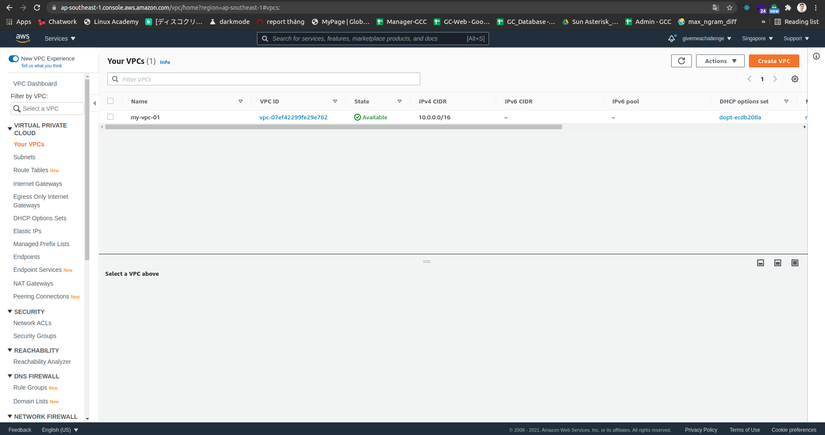Open English (US) language selector

pyautogui.click(x=60, y=430)
